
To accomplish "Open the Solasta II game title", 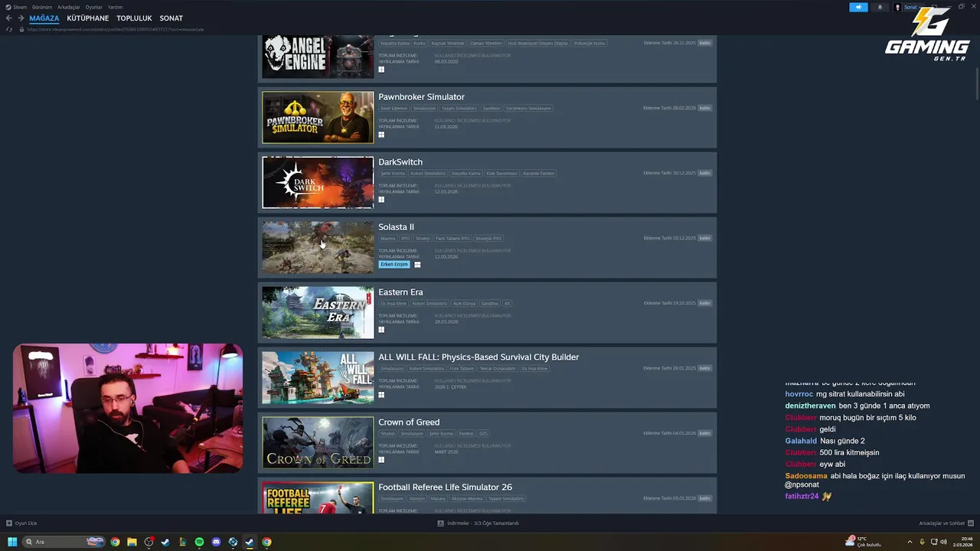I will click(x=396, y=227).
